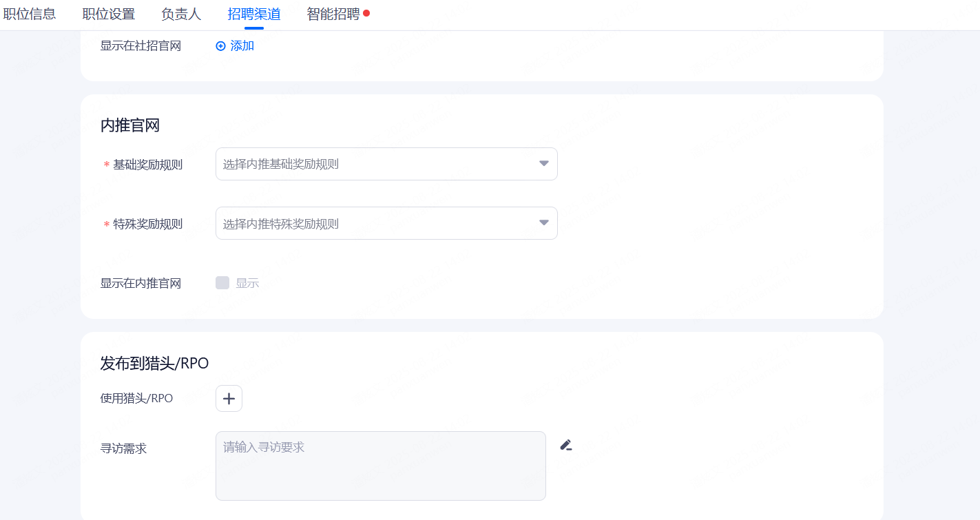Click the 发布到猎头/RPO section heading

[154, 364]
